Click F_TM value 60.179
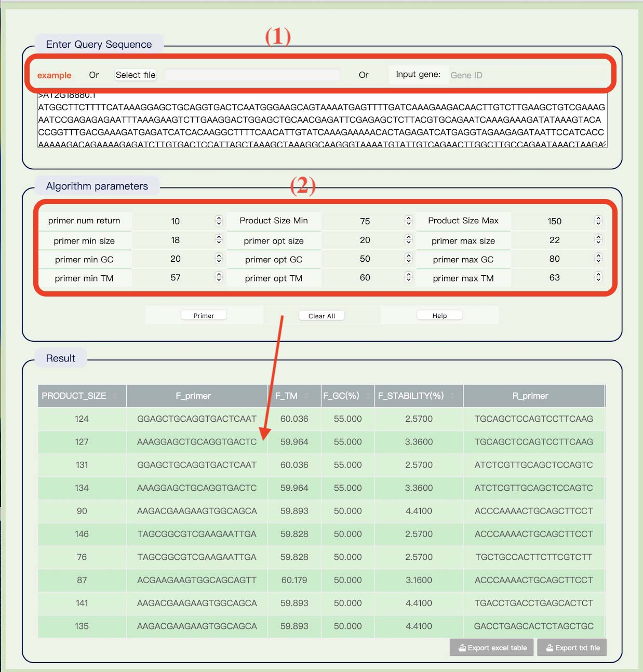The height and width of the screenshot is (672, 643). click(x=294, y=580)
